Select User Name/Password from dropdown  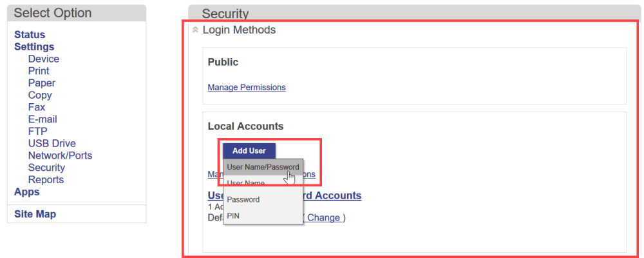pyautogui.click(x=263, y=167)
